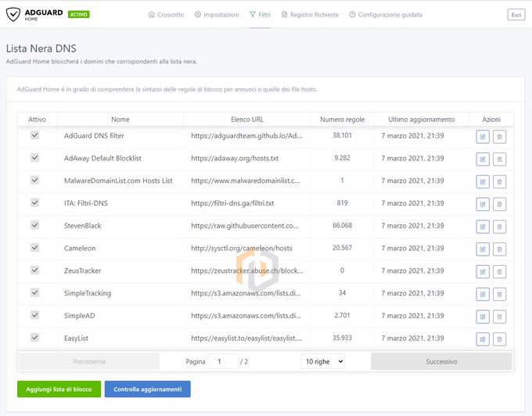
Task: Sort by Numero regole column header
Action: click(343, 120)
